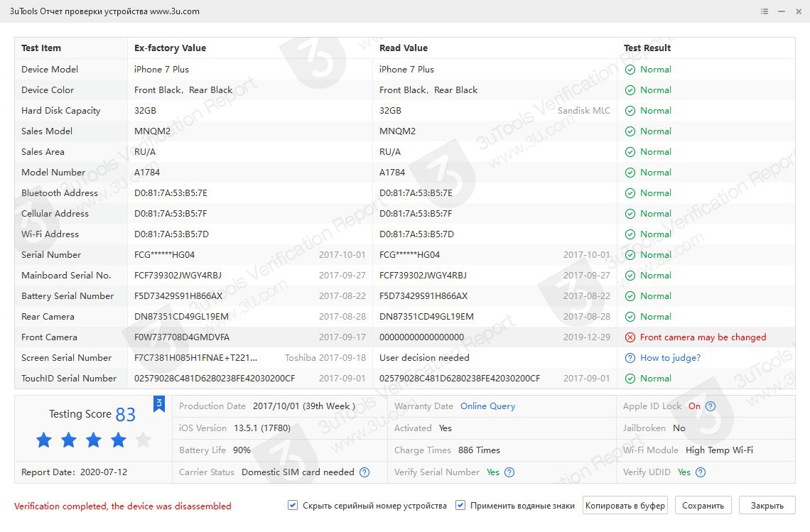Open help icon next to Verify UDID
Image resolution: width=810 pixels, height=532 pixels.
tap(701, 472)
